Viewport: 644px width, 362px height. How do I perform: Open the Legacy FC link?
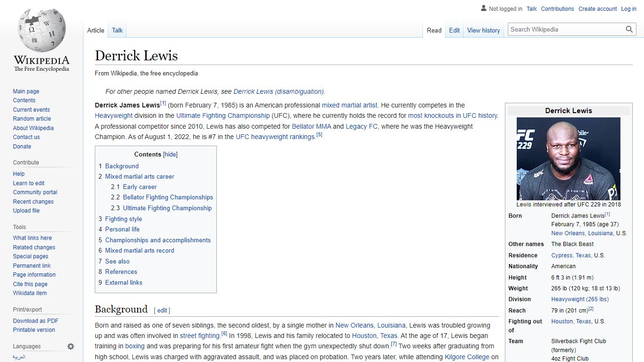click(362, 126)
